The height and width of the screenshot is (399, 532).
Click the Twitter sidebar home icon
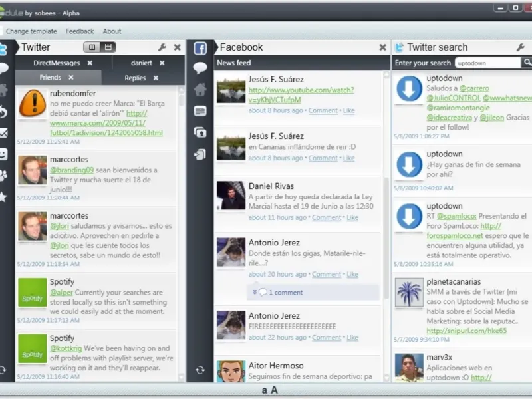pos(3,90)
